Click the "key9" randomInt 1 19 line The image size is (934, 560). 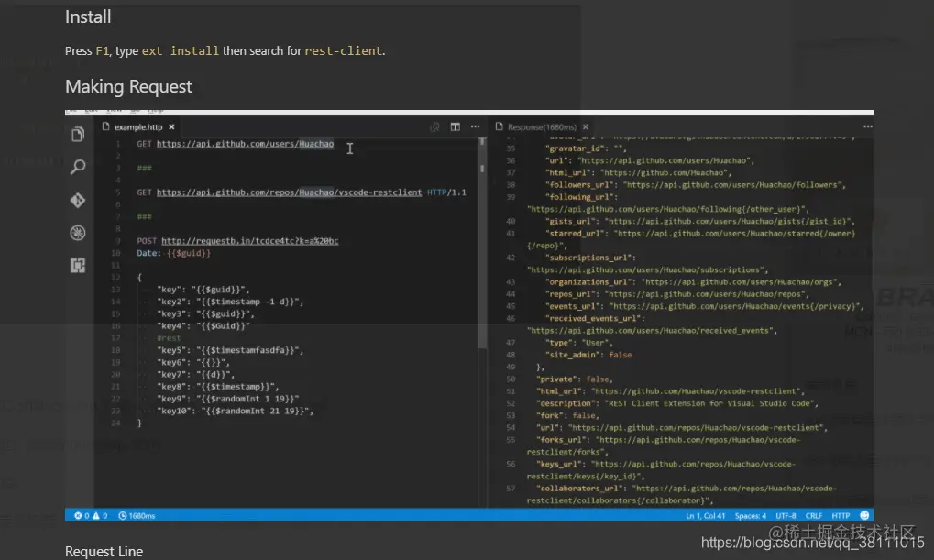click(x=227, y=400)
